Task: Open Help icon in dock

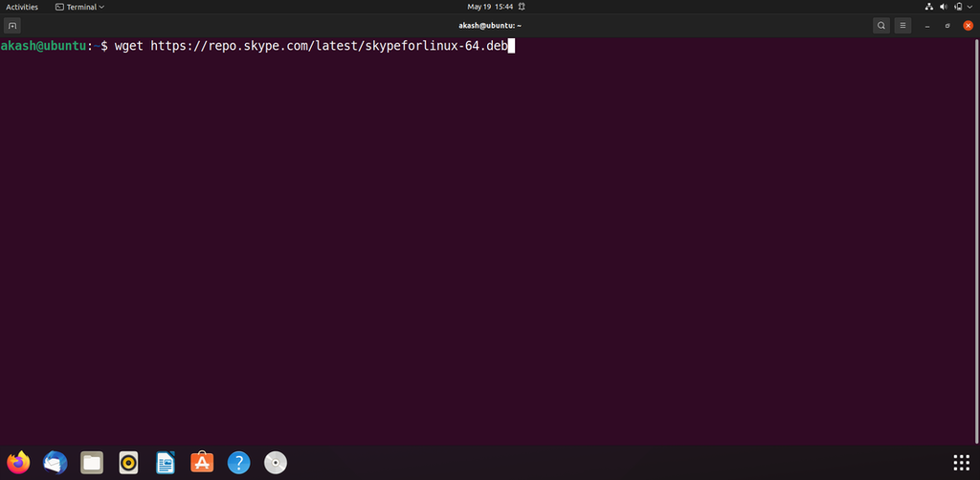Action: (x=238, y=463)
